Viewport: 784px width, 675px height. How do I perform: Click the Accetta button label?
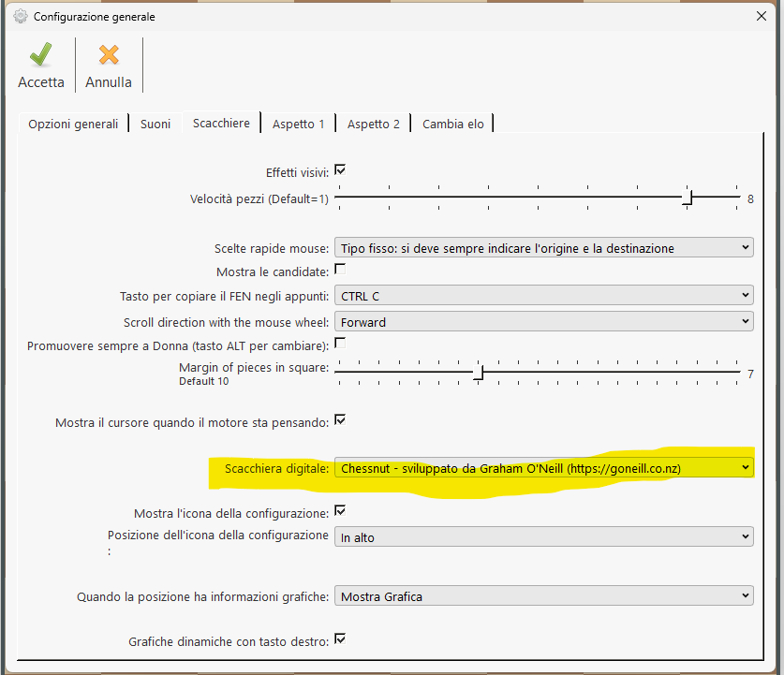41,82
